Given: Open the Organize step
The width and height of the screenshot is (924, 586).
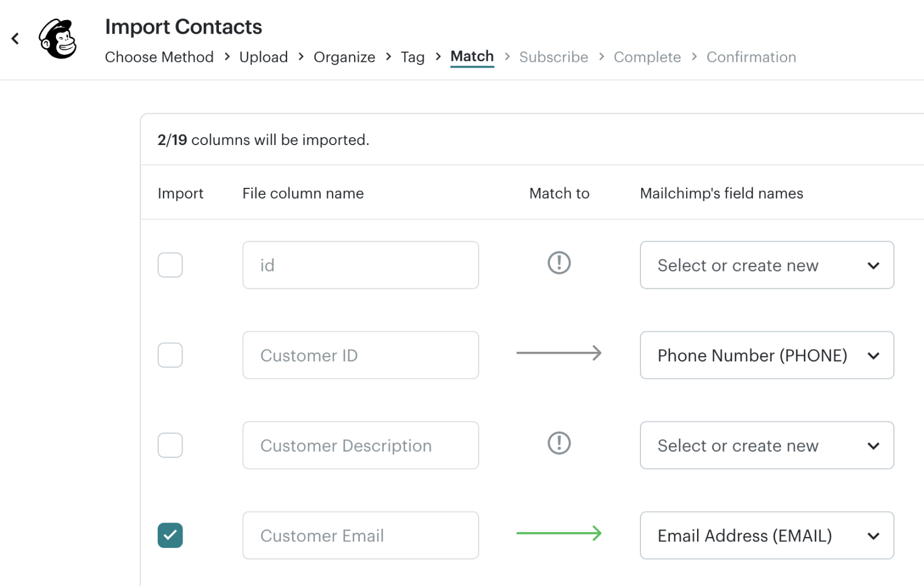Looking at the screenshot, I should point(344,57).
